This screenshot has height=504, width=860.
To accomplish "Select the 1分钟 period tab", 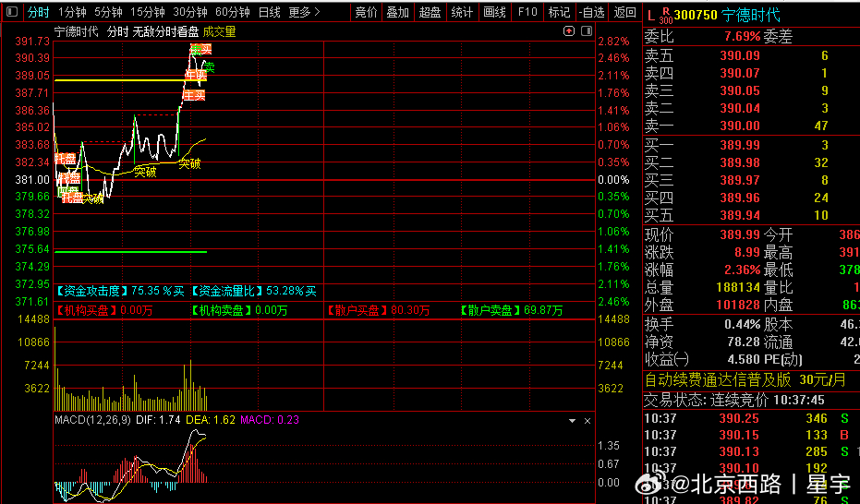I will [x=72, y=12].
